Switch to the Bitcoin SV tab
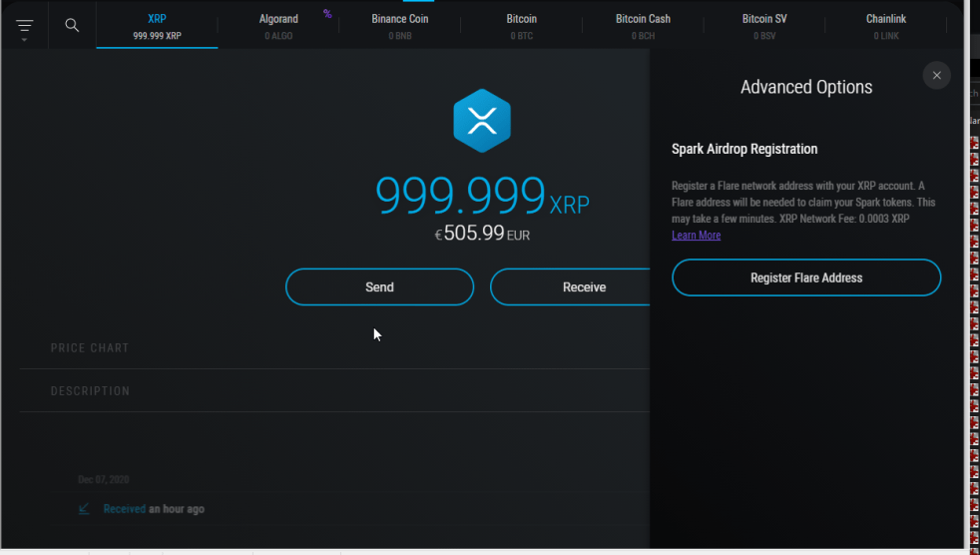Image resolution: width=980 pixels, height=555 pixels. [764, 26]
